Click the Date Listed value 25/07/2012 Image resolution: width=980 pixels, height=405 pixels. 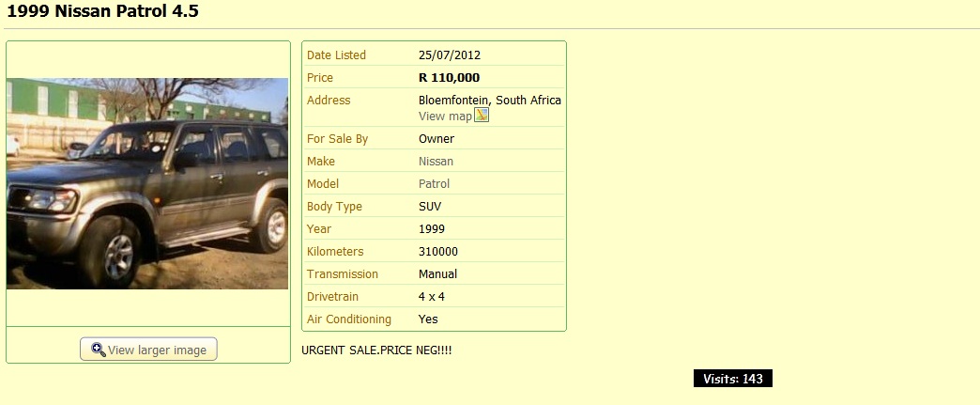450,55
